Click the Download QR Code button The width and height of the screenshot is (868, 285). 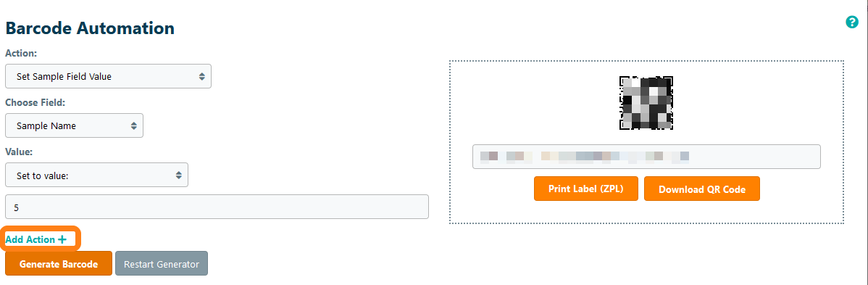click(x=702, y=189)
